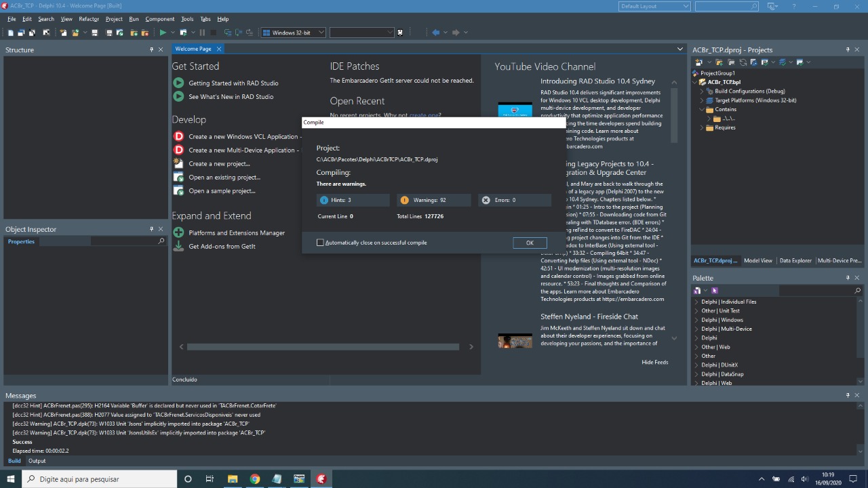Viewport: 868px width, 488px height.
Task: Click the IDE Insight search box at top
Action: click(727, 6)
